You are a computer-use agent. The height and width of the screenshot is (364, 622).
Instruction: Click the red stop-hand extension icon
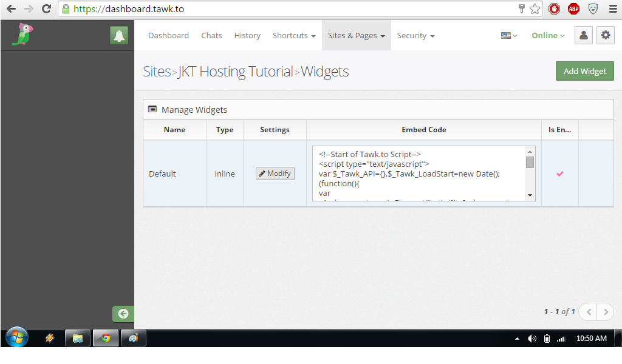(x=554, y=8)
